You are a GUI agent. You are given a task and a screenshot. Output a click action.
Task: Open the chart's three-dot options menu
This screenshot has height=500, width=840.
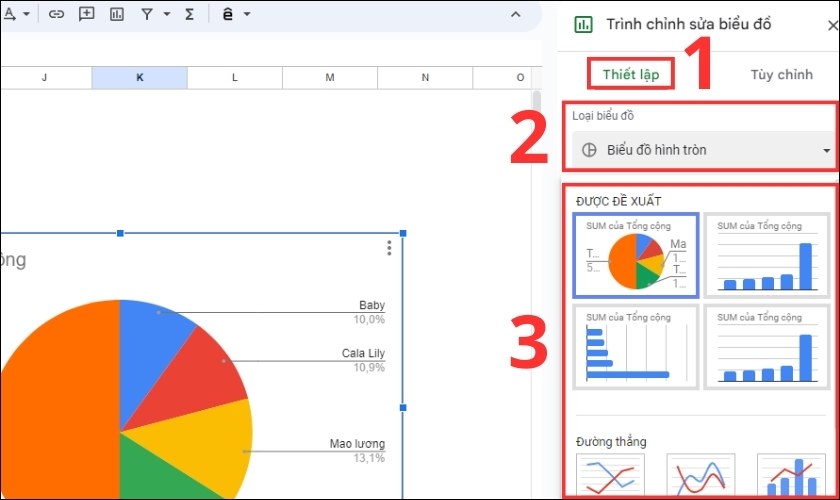pos(389,248)
